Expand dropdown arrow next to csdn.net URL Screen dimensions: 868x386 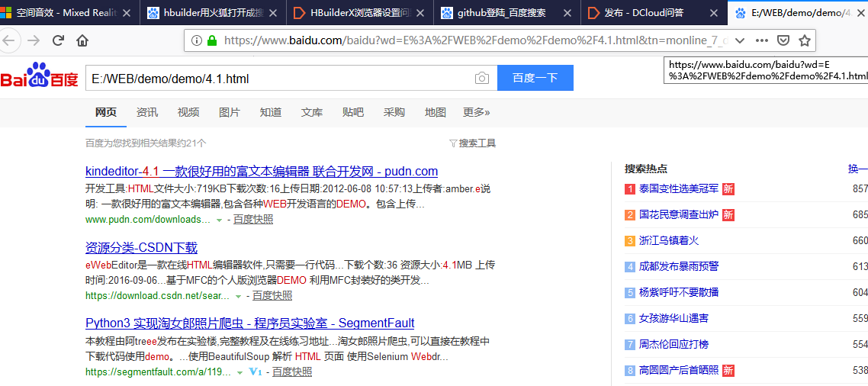(x=238, y=296)
